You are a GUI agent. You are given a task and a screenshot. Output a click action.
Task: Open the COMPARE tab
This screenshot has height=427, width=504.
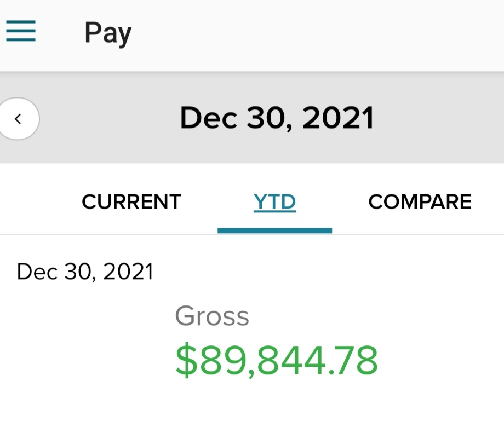pyautogui.click(x=420, y=202)
